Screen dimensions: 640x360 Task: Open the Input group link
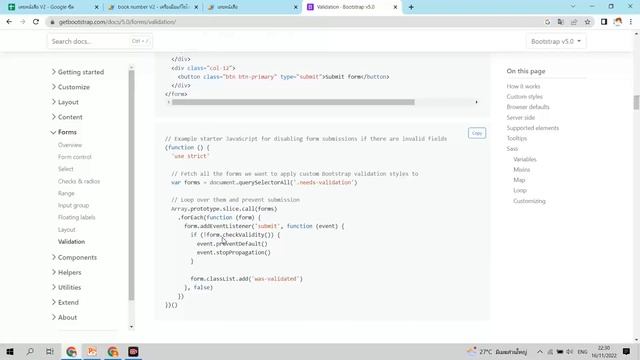pyautogui.click(x=73, y=205)
